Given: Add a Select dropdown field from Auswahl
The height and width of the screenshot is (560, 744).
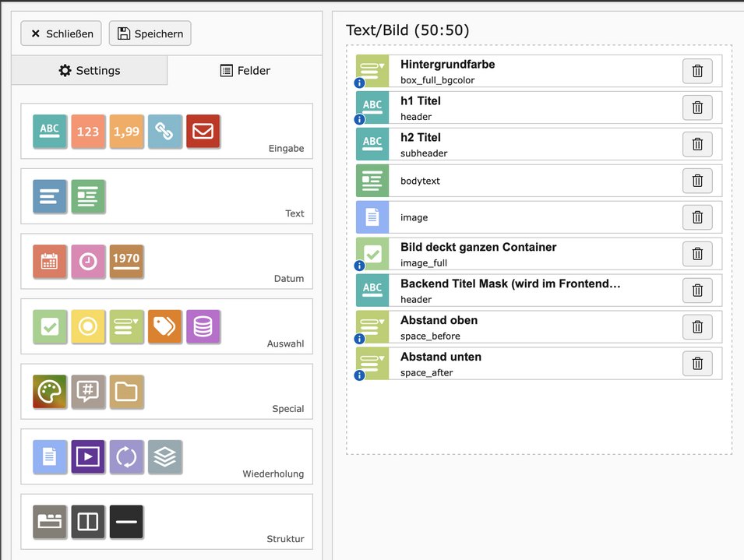Looking at the screenshot, I should point(126,326).
